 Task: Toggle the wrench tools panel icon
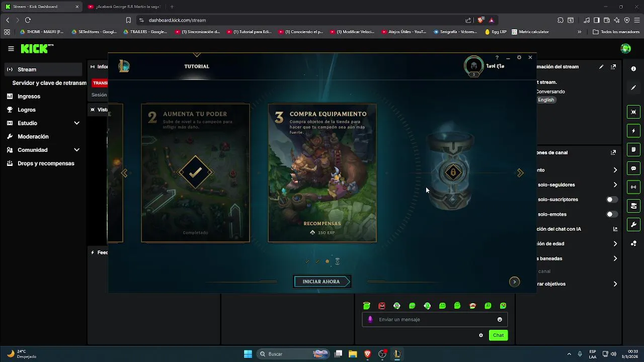pos(633,225)
